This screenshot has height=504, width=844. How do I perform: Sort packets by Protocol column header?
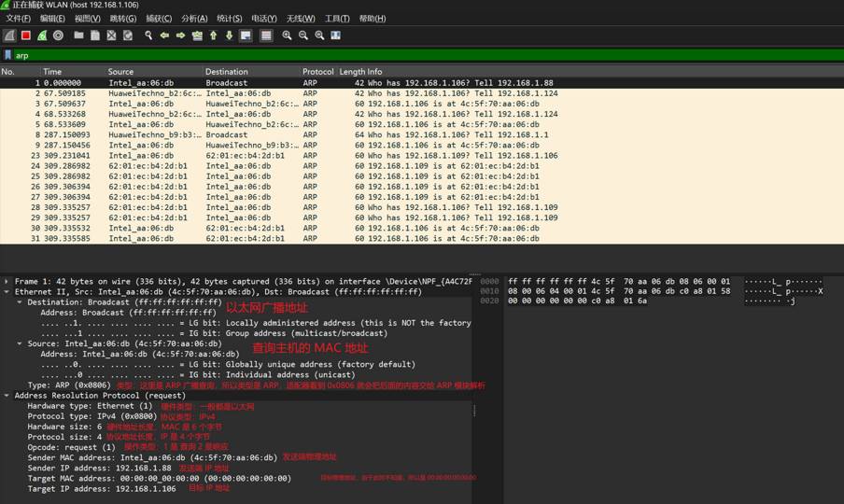click(x=317, y=72)
